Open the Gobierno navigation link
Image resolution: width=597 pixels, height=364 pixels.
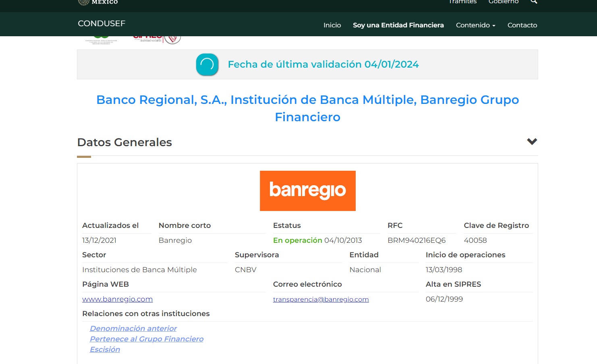(x=504, y=2)
